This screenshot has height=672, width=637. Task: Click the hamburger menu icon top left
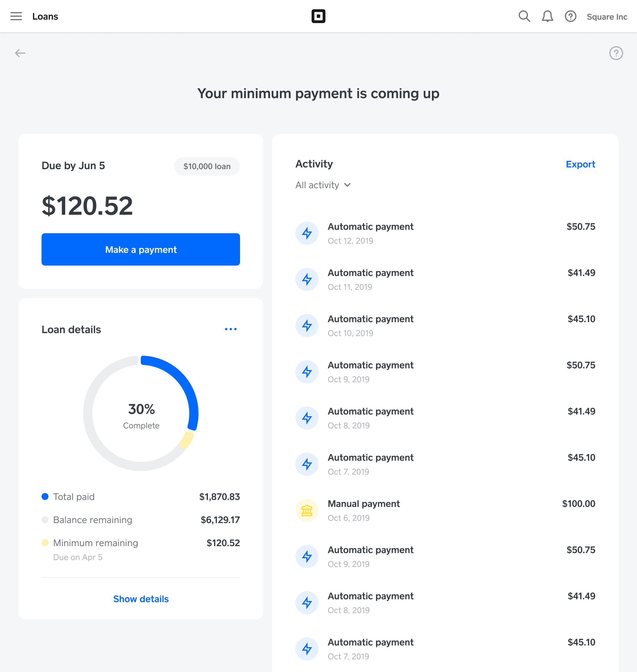pos(16,16)
